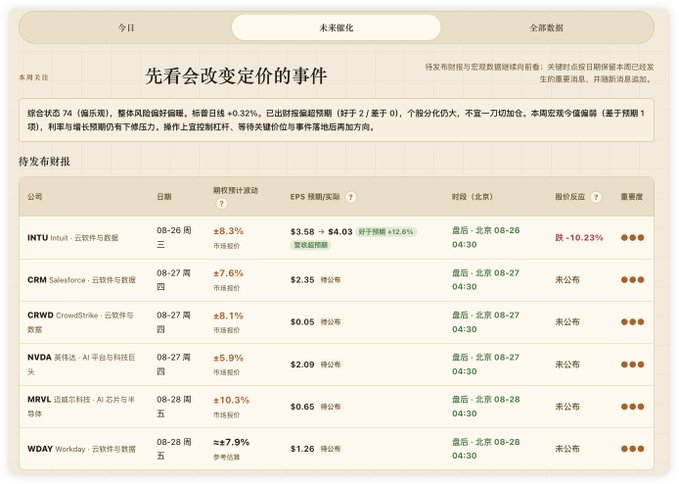
Task: Click the $0.05 EPS estimate
Action: point(302,322)
